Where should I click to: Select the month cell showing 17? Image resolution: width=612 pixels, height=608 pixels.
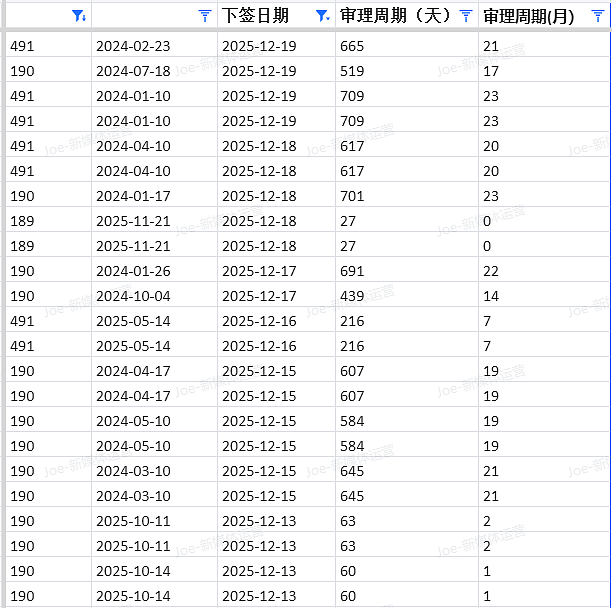click(544, 71)
